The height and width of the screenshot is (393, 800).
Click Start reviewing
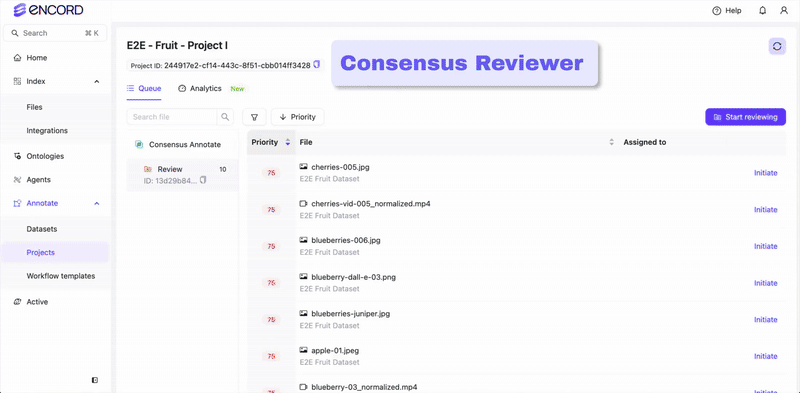click(x=745, y=117)
